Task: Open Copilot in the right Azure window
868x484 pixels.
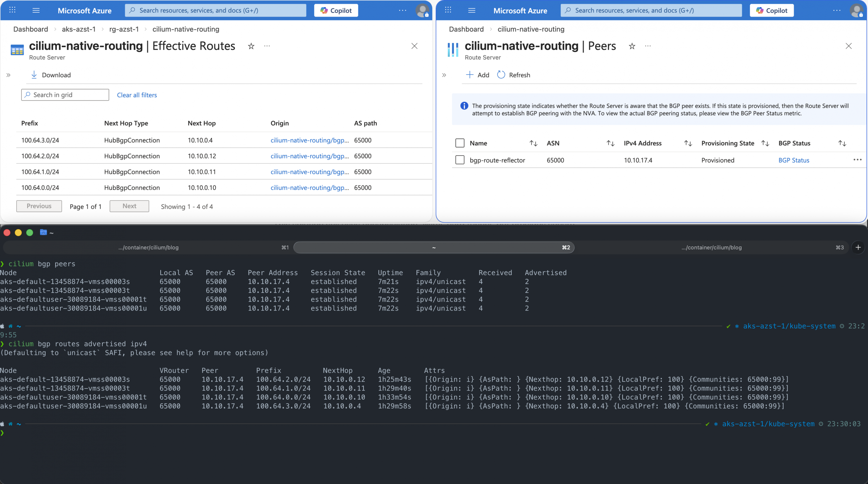Action: (x=771, y=10)
